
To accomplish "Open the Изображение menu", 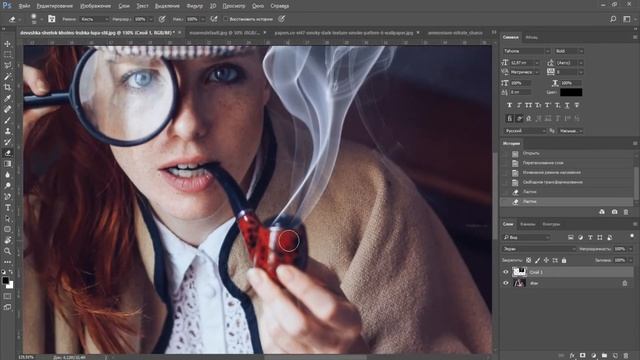I will click(96, 6).
